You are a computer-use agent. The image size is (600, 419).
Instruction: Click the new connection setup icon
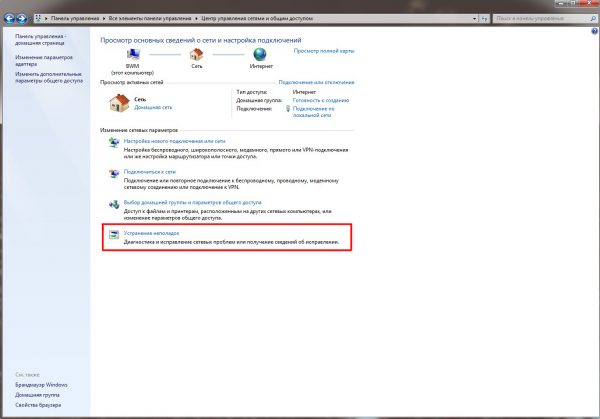pyautogui.click(x=114, y=142)
